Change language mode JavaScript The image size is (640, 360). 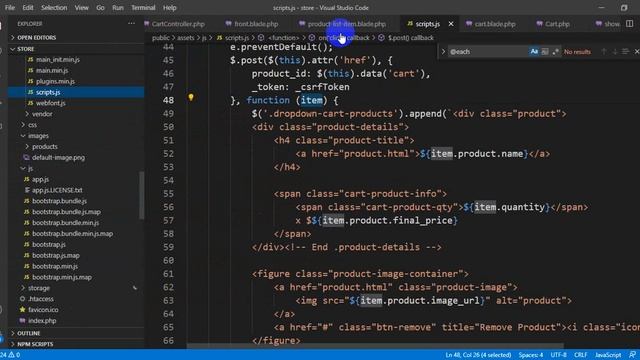pos(608,355)
